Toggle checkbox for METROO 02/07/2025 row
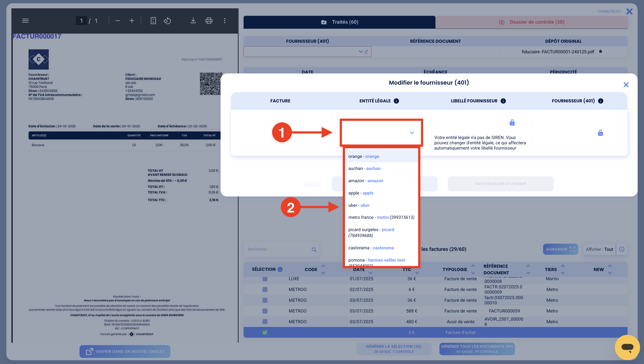The image size is (644, 364). (265, 290)
